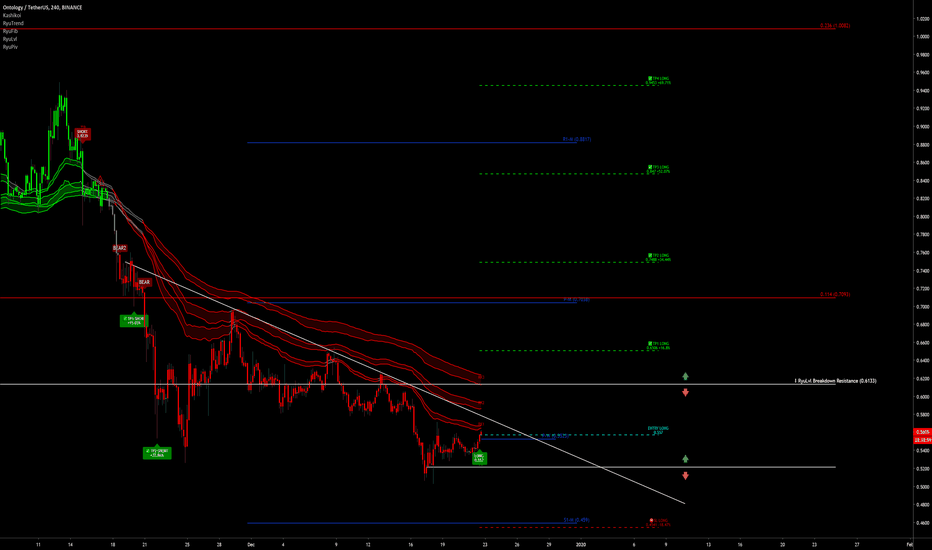Click the red 0.236 Fibonacci level label
Screen dimensions: 932x550
(x=835, y=26)
